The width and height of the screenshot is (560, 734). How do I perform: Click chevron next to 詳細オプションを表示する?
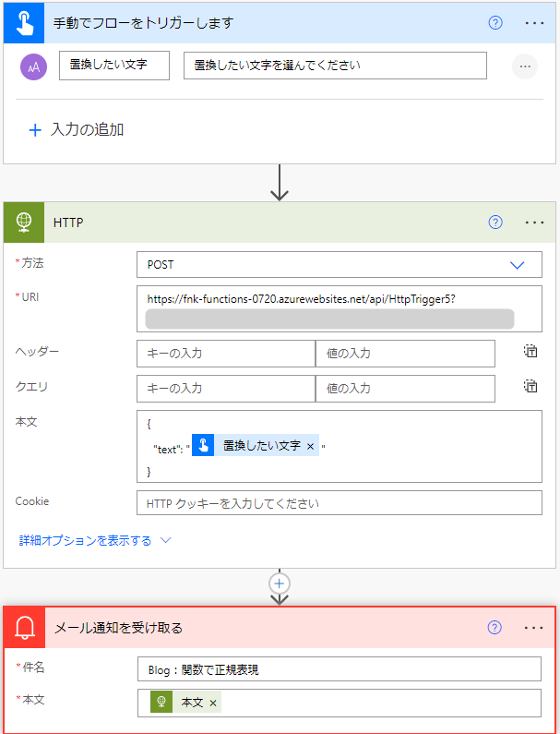tap(166, 540)
